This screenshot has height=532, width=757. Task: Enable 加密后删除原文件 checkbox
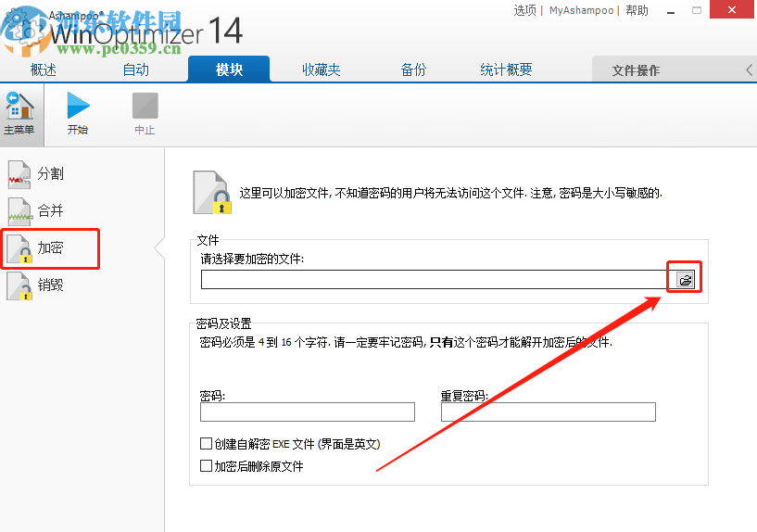click(206, 466)
